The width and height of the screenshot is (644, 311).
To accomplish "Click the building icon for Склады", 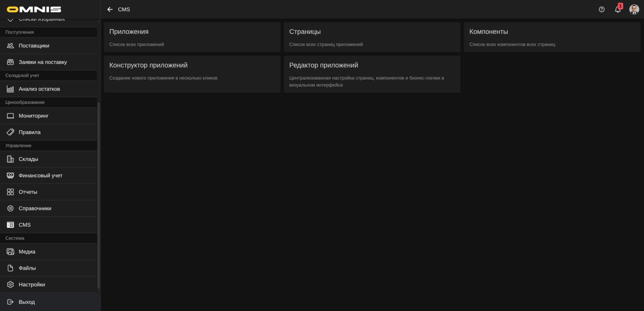I will [10, 159].
